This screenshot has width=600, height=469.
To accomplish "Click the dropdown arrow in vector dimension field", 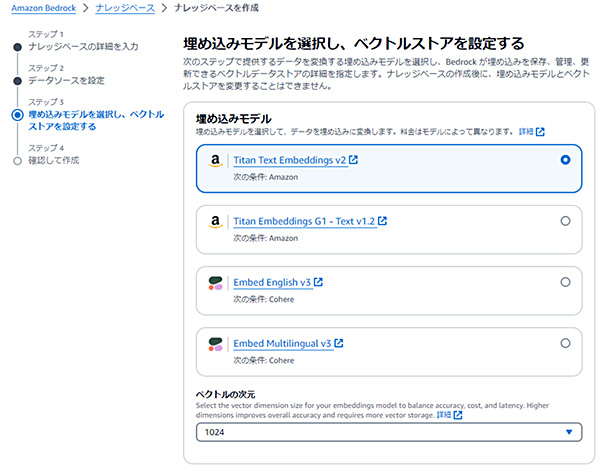I will (569, 432).
